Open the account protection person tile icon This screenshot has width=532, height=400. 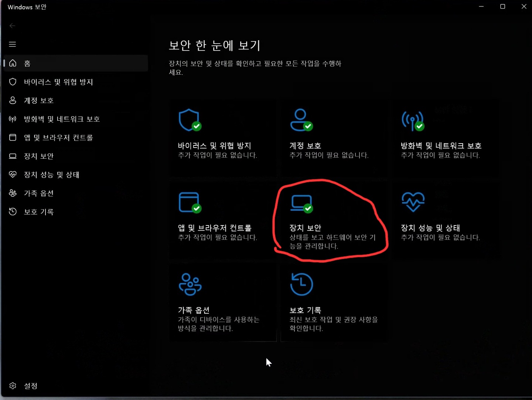(301, 120)
